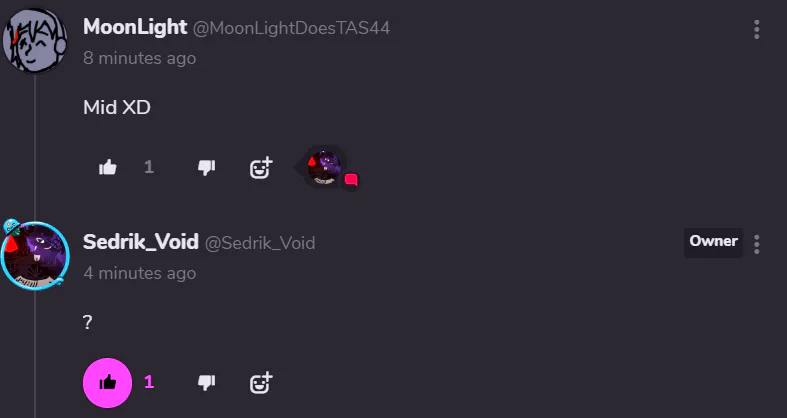
Task: Dislike MoonLight's "Mid XD" comment
Action: (206, 168)
